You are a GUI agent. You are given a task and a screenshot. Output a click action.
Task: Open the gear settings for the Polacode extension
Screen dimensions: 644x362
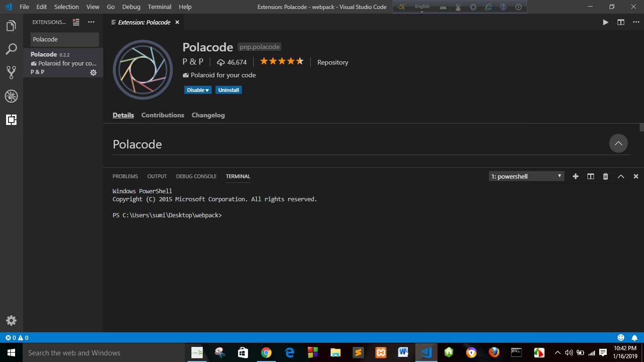(x=93, y=73)
